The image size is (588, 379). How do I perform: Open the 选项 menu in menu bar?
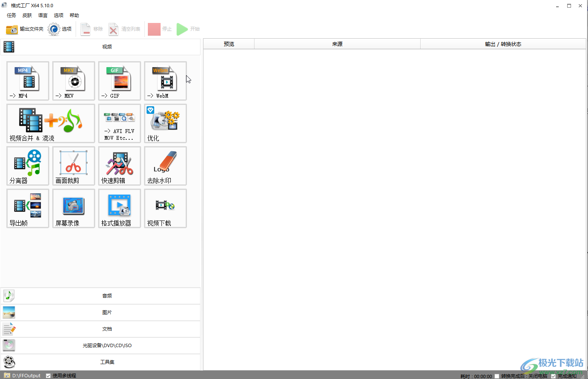(x=59, y=15)
